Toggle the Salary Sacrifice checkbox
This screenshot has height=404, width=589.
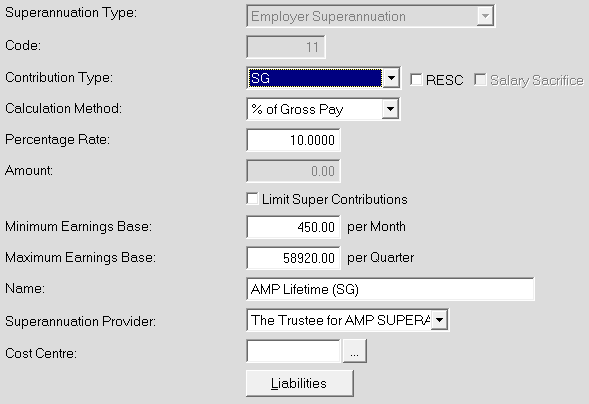(480, 80)
